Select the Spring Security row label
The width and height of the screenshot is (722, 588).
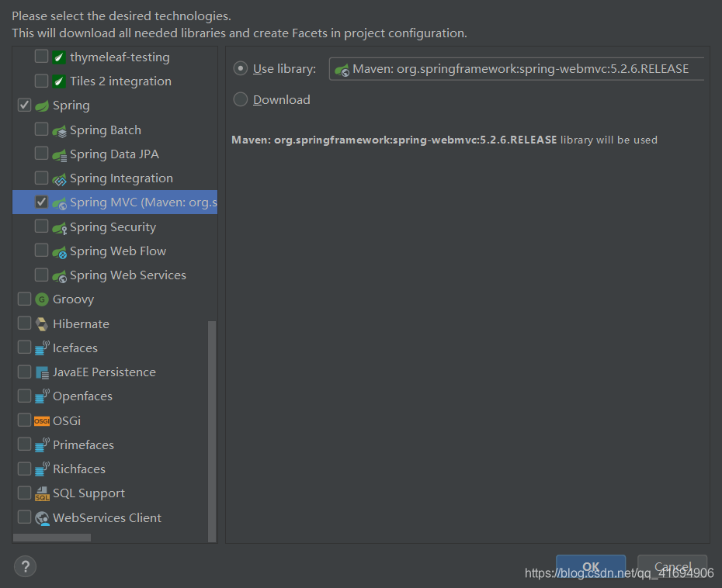(x=113, y=227)
